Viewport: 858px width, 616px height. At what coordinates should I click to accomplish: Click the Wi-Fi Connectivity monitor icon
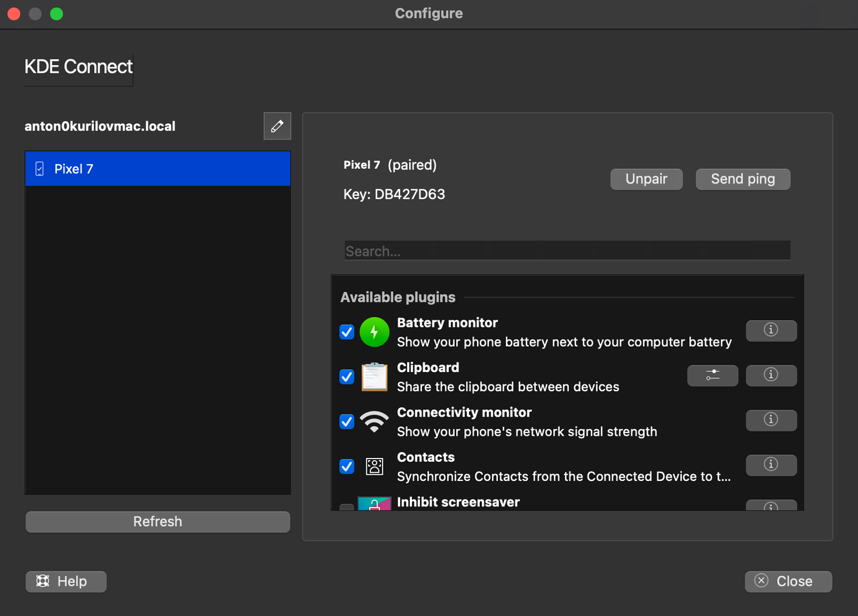click(374, 422)
